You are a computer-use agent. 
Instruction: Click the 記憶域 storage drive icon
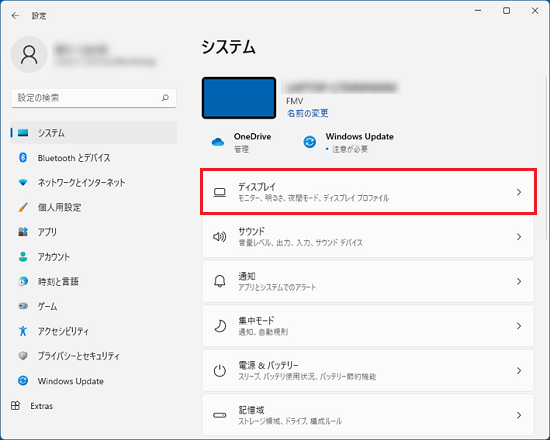220,415
